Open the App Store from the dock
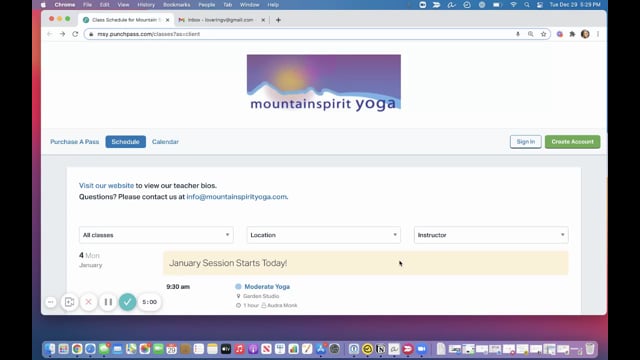Screen dimensions: 640x360 (320, 349)
